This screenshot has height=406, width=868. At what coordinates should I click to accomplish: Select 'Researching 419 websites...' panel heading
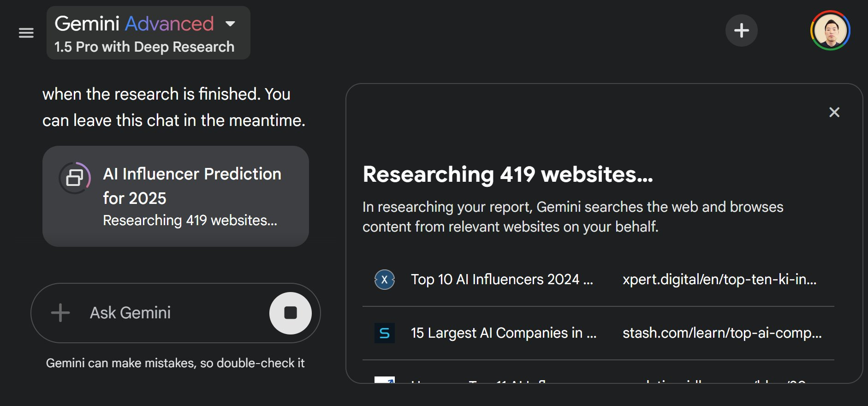coord(508,174)
